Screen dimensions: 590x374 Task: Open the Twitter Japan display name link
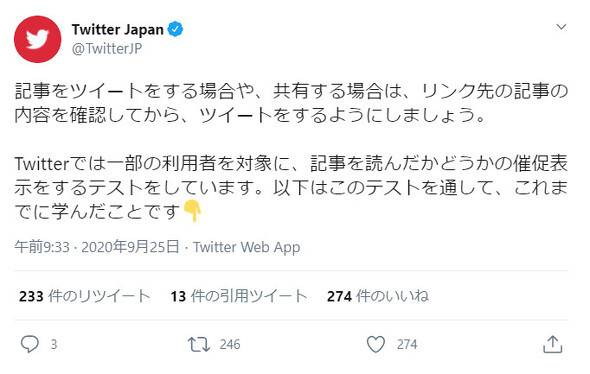pyautogui.click(x=118, y=29)
